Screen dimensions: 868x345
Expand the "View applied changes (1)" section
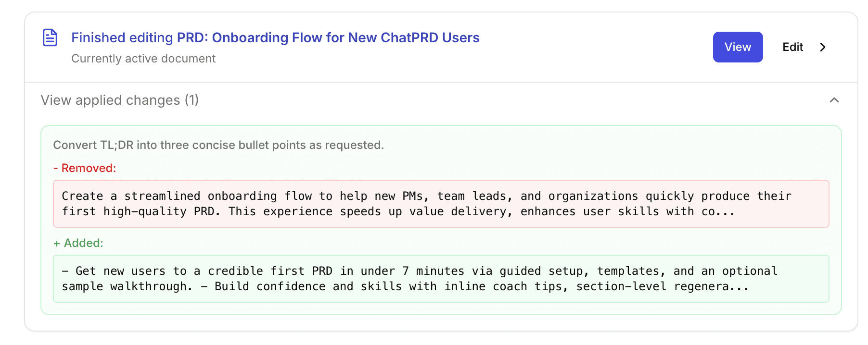click(119, 100)
